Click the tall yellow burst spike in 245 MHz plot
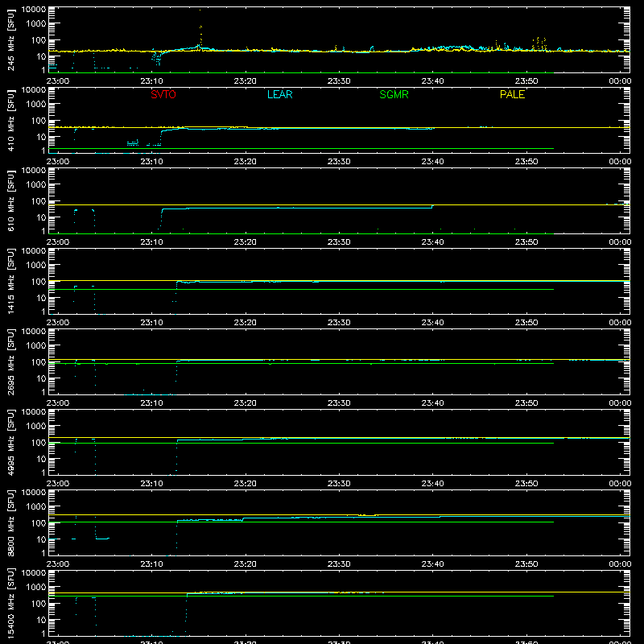Screen dimensions: 644x644 [200, 29]
